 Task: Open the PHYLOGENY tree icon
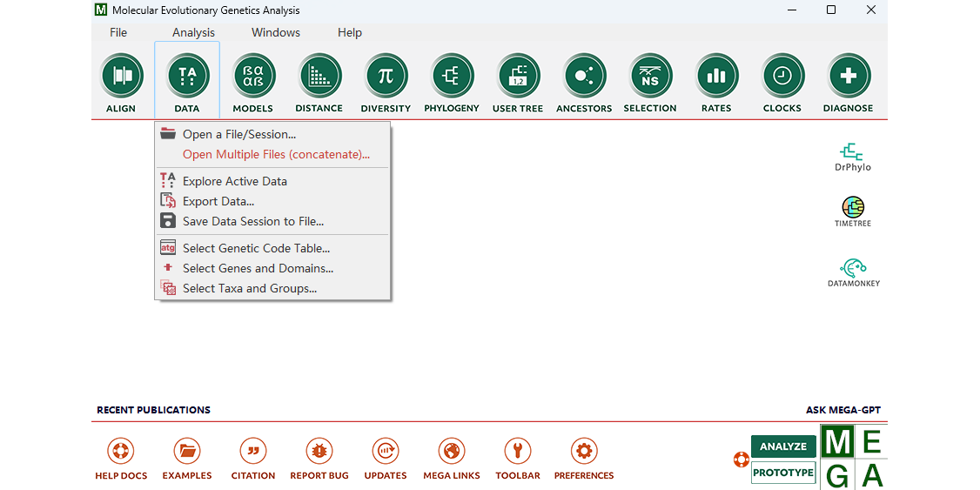click(452, 77)
